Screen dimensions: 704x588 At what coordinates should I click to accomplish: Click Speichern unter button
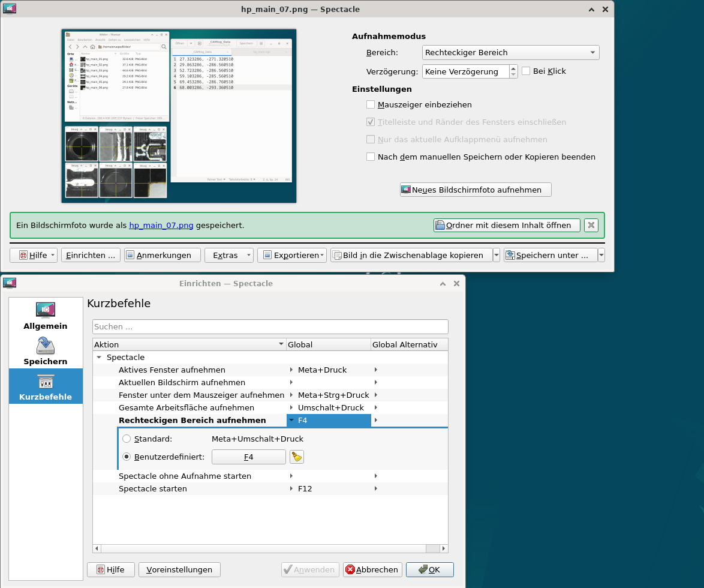pos(551,255)
